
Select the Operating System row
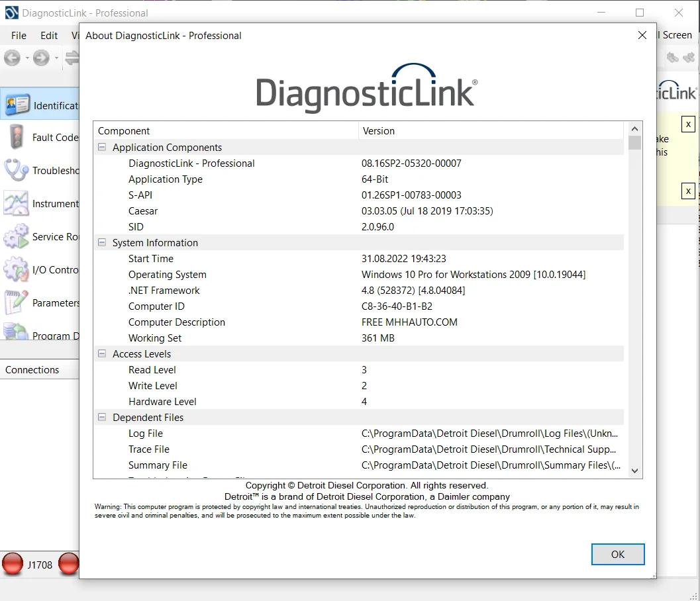[358, 275]
